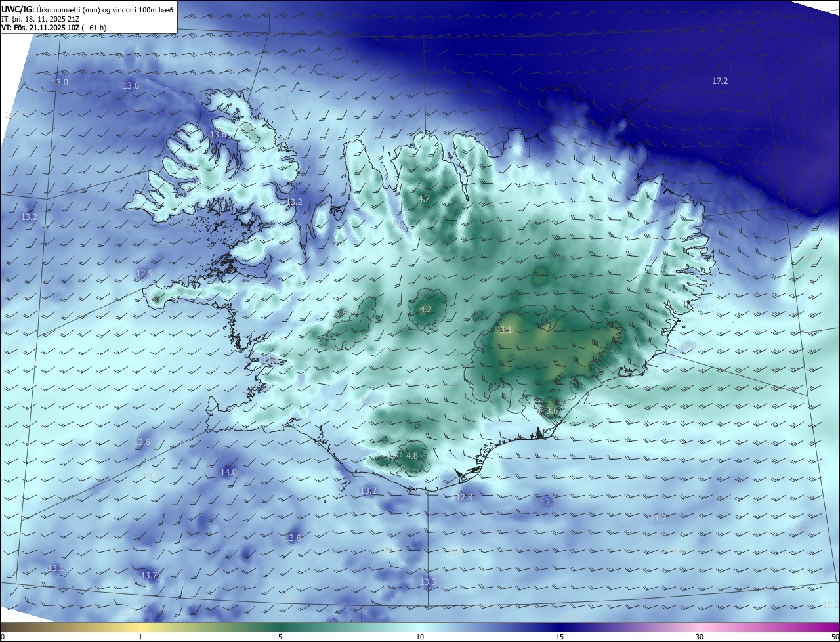This screenshot has height=642, width=840.
Task: Click the 4.8 value on the southern glacier
Action: [412, 456]
